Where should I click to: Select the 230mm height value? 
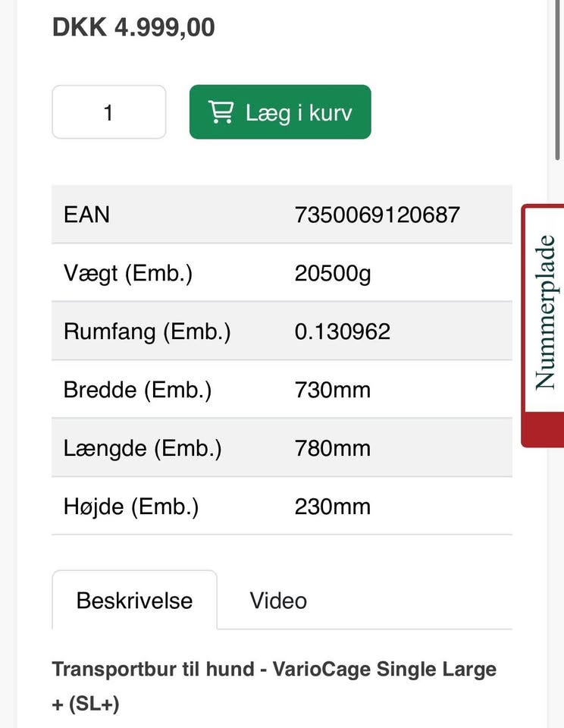point(333,507)
